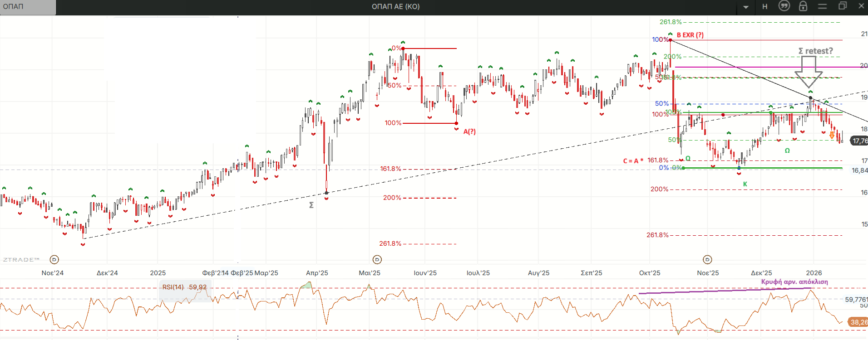Image resolution: width=868 pixels, height=340 pixels.
Task: Click the RSI(14) indicator label
Action: 173,287
